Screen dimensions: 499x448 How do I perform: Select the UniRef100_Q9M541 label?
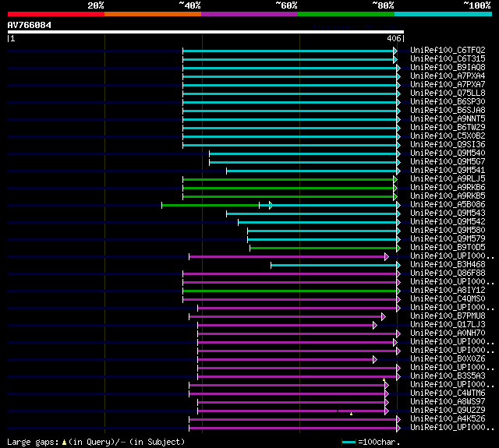448,171
